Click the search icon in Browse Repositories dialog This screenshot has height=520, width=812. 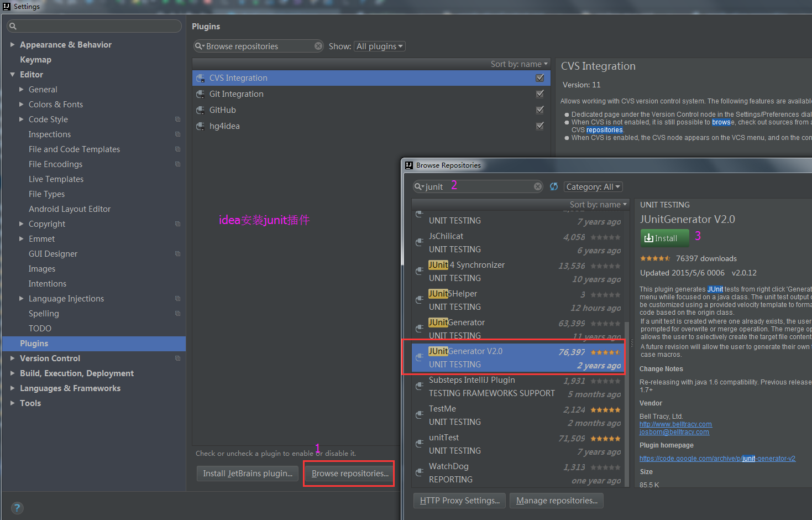pyautogui.click(x=419, y=186)
